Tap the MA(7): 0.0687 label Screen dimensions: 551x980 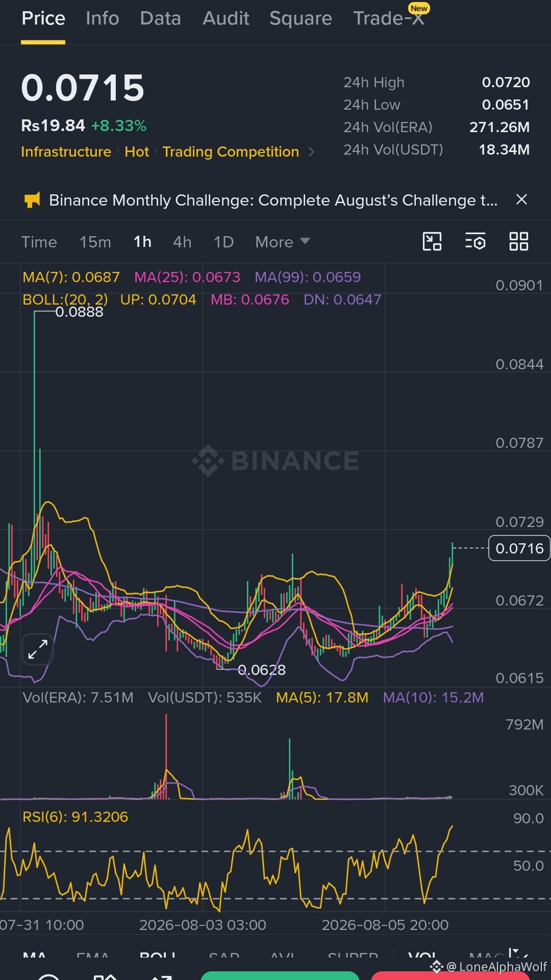point(71,277)
